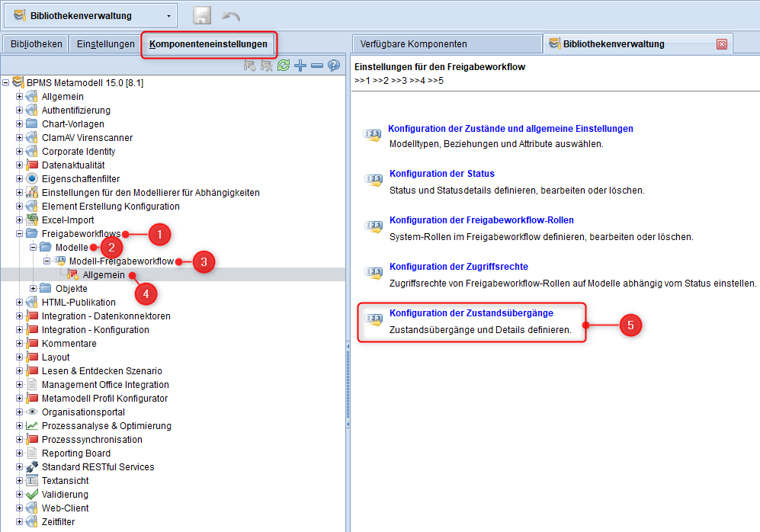Expand all nodes using the blue plus icon
The image size is (760, 532).
[x=300, y=66]
